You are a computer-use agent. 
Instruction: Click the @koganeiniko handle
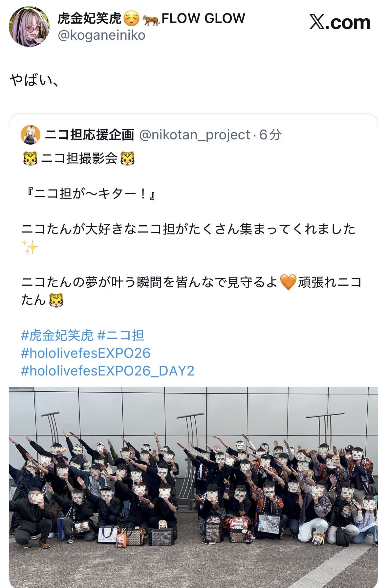pos(101,35)
